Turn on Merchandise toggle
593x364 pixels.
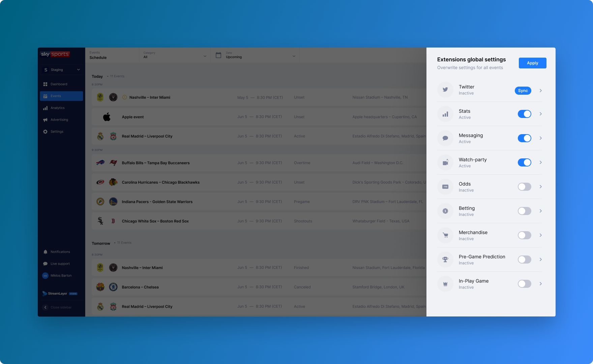(x=525, y=235)
